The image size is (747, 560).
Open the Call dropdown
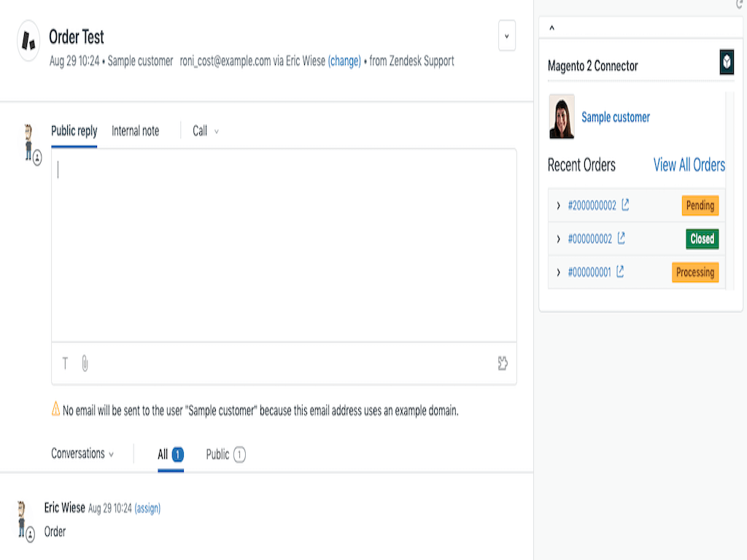click(x=206, y=131)
